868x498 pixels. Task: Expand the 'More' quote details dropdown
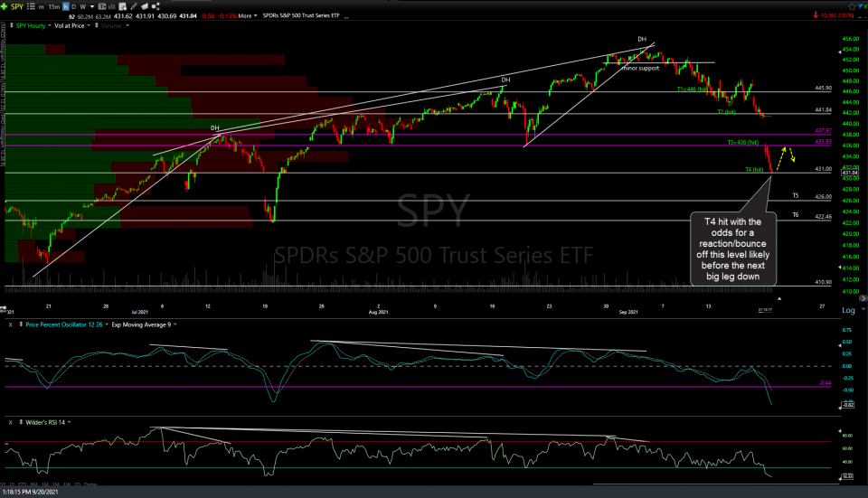[248, 16]
